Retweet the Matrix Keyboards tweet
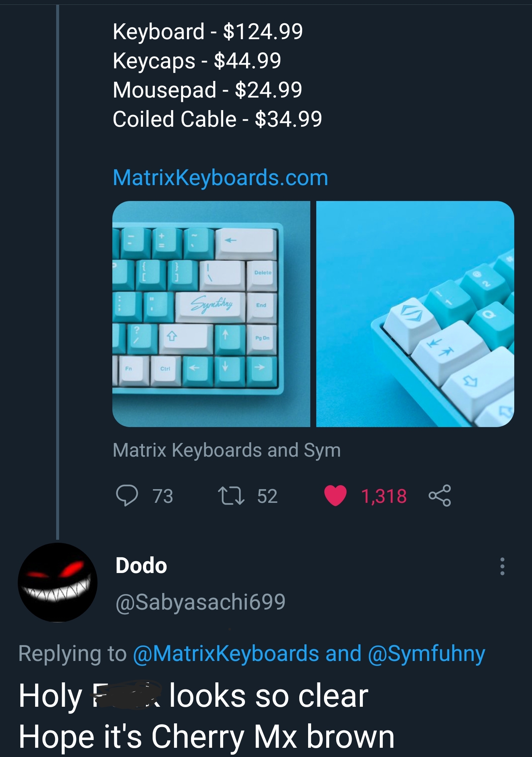 [x=231, y=495]
